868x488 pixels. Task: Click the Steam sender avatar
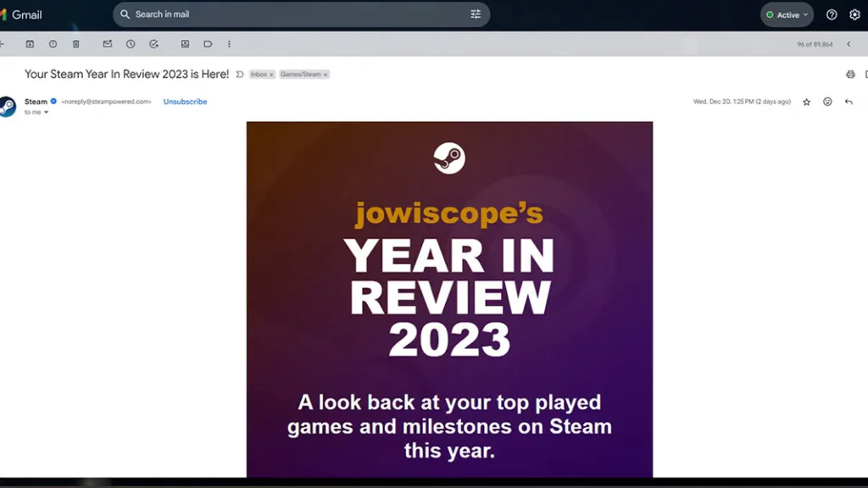7,107
